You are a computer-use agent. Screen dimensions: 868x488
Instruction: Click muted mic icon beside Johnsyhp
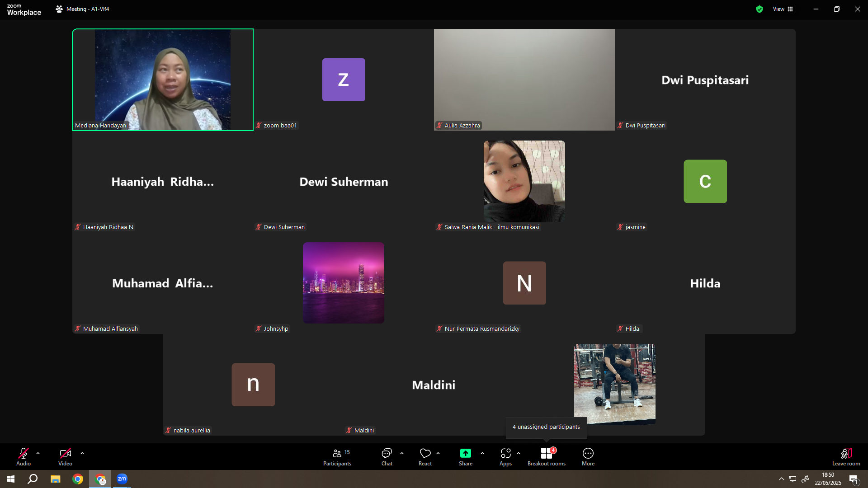(259, 329)
